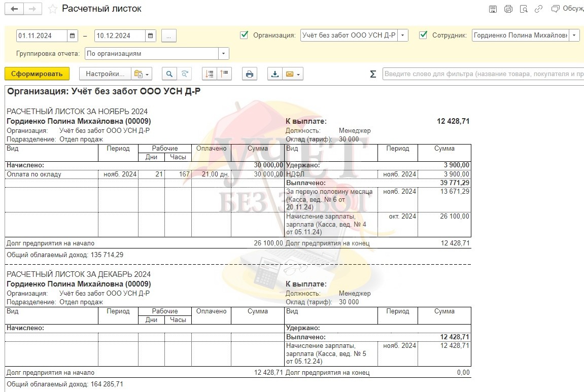Select heading РАСЧЕТНЫЙ ЛИСТОК ЗА ДЕКАБРЬ 2024
This screenshot has height=392, width=584.
79,274
